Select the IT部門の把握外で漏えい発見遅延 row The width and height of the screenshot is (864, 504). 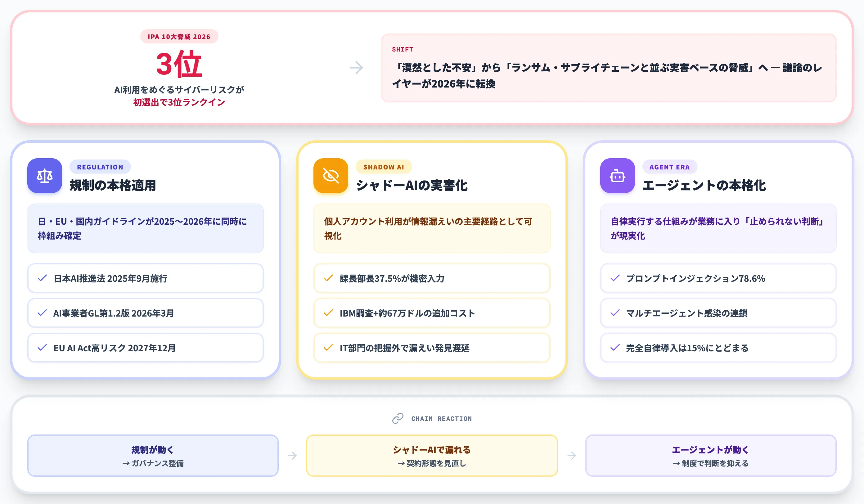tap(432, 348)
